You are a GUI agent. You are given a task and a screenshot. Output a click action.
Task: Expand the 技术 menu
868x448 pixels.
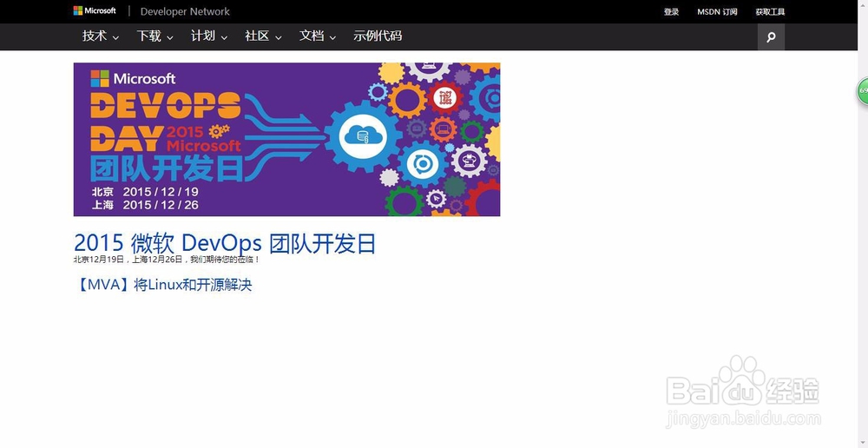100,36
